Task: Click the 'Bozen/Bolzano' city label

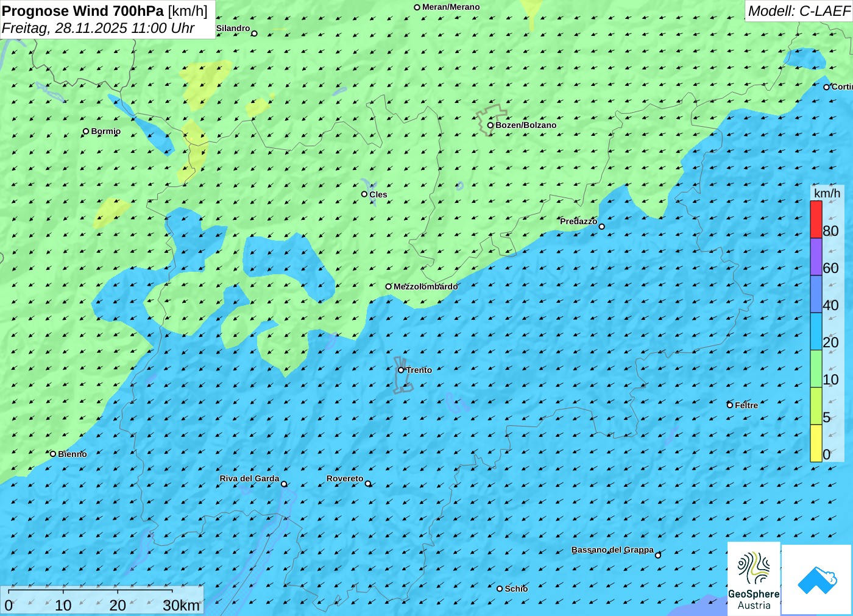Action: [x=526, y=125]
